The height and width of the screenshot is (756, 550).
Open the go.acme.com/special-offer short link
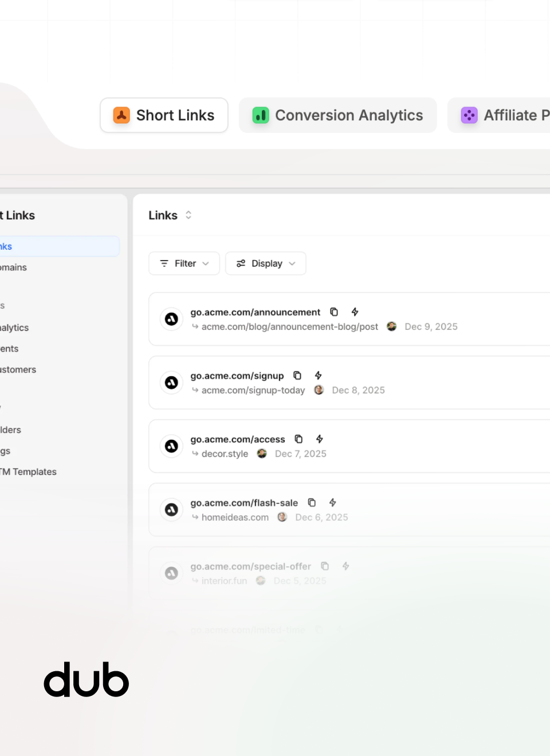[x=251, y=566]
